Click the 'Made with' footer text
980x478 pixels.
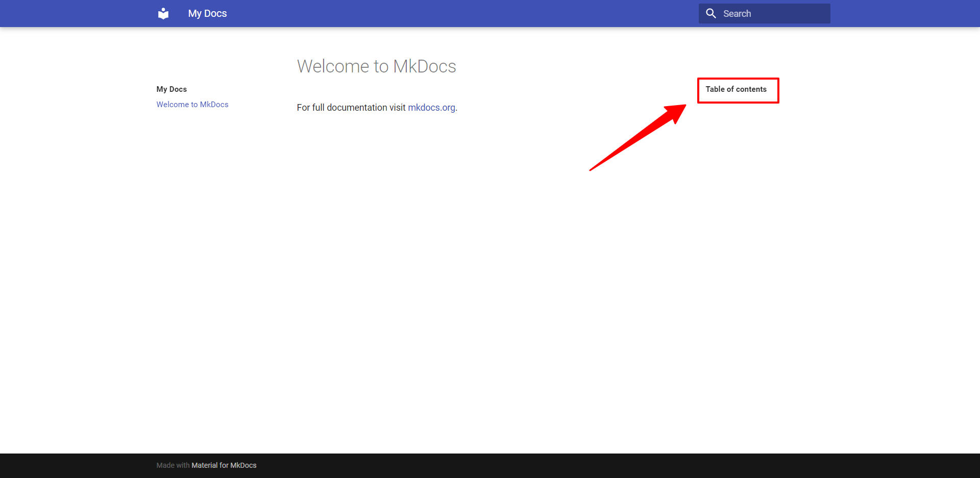[173, 465]
